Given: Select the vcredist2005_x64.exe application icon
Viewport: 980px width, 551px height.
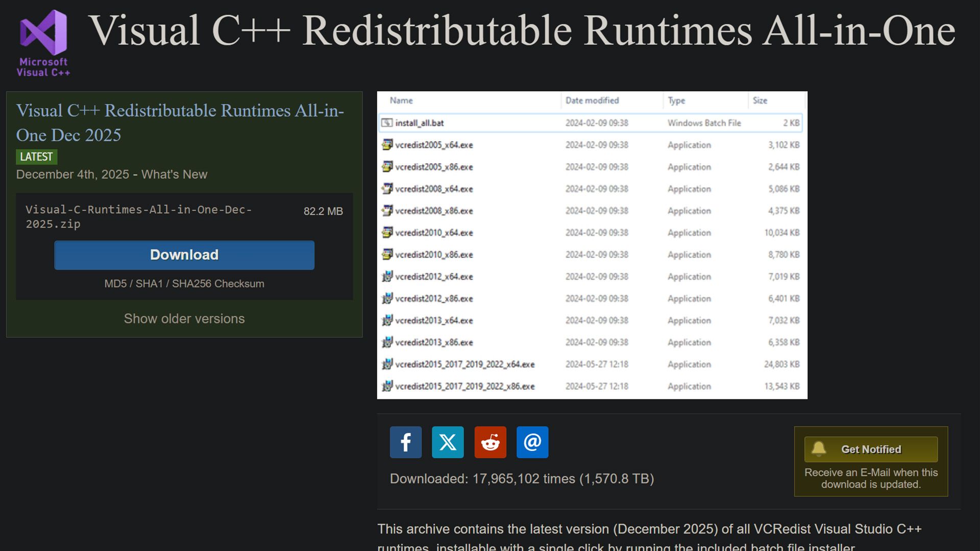Looking at the screenshot, I should click(388, 145).
